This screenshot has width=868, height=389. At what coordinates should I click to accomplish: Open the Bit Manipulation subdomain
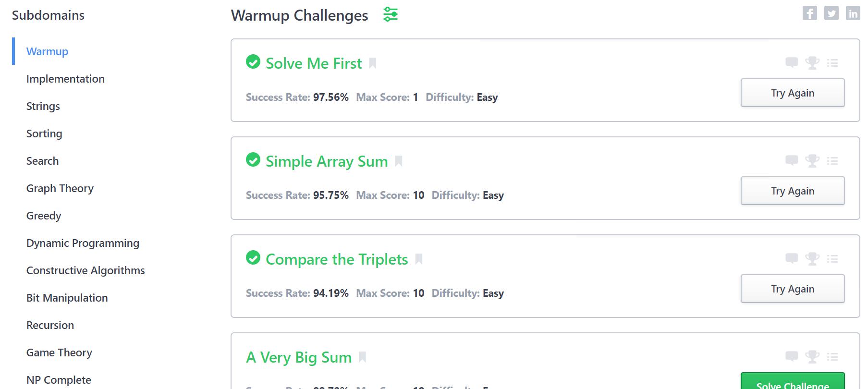tap(67, 298)
